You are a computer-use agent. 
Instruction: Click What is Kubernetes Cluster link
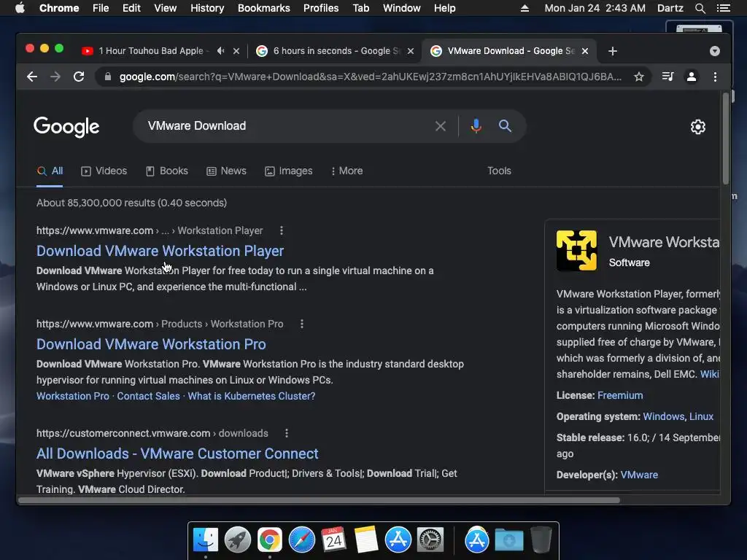pyautogui.click(x=252, y=396)
